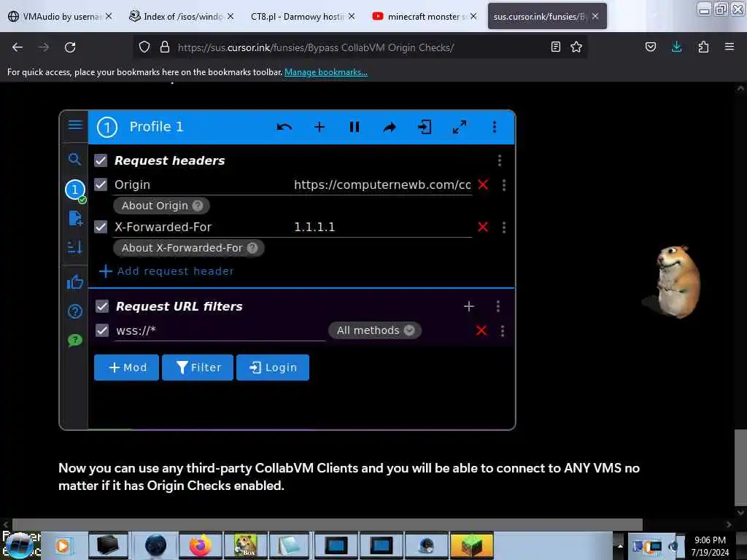Image resolution: width=747 pixels, height=560 pixels.
Task: Bookmark this page with star icon
Action: tap(576, 47)
